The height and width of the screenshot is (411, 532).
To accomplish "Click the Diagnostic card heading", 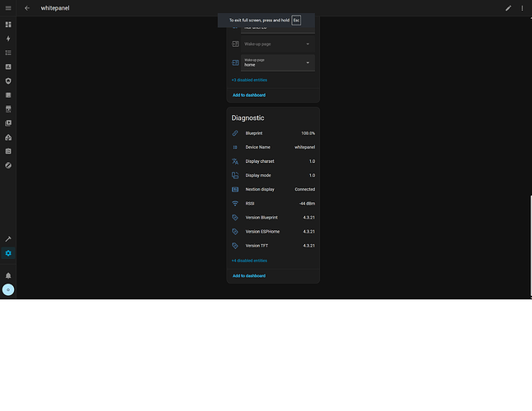I will [247, 118].
